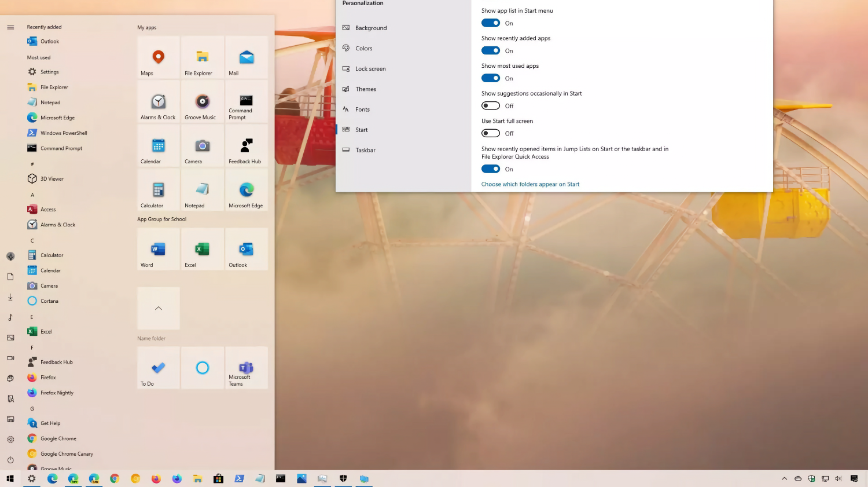
Task: Collapse the open tile folder chevron
Action: pos(158,308)
